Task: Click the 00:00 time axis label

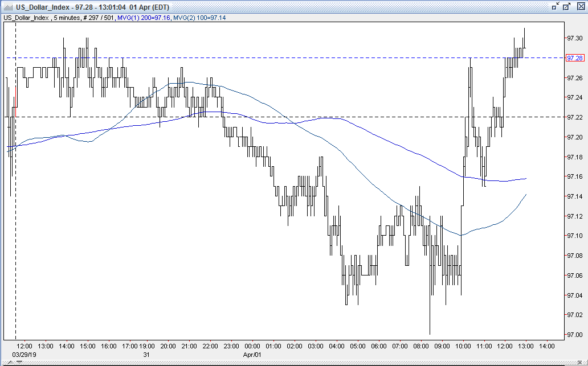Action: click(x=252, y=346)
